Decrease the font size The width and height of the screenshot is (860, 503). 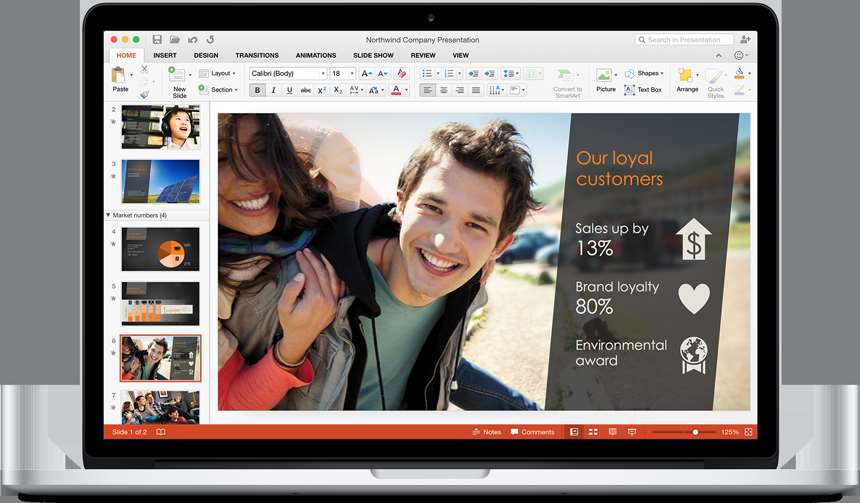[x=383, y=74]
